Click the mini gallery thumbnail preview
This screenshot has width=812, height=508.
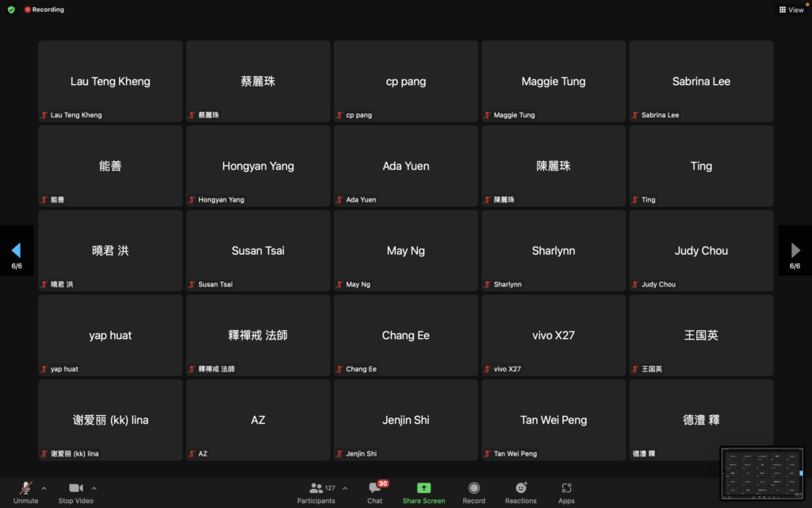762,473
